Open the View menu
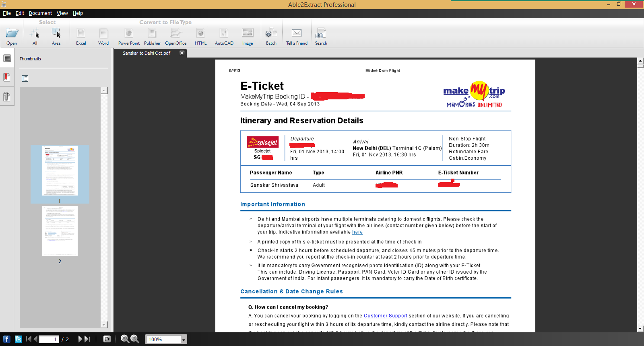Image resolution: width=644 pixels, height=346 pixels. [x=62, y=13]
